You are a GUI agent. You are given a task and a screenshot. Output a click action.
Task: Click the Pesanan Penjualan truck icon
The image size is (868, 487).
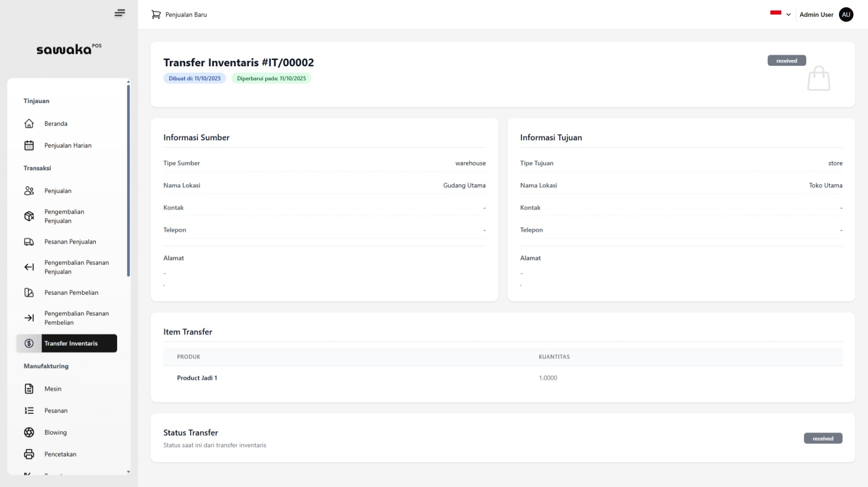(x=29, y=242)
